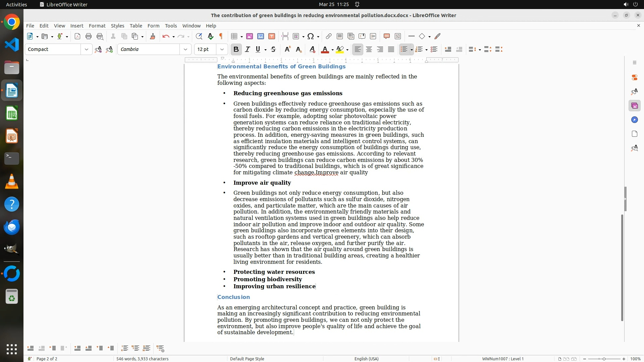Screen dimensions: 644x362
Task: Open Find and Replace tool
Action: coord(199,36)
